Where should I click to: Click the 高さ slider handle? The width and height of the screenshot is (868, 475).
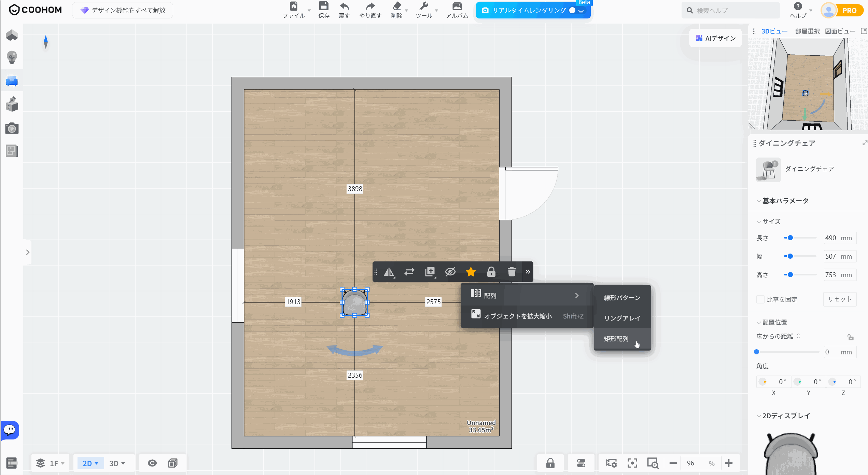[x=790, y=275]
